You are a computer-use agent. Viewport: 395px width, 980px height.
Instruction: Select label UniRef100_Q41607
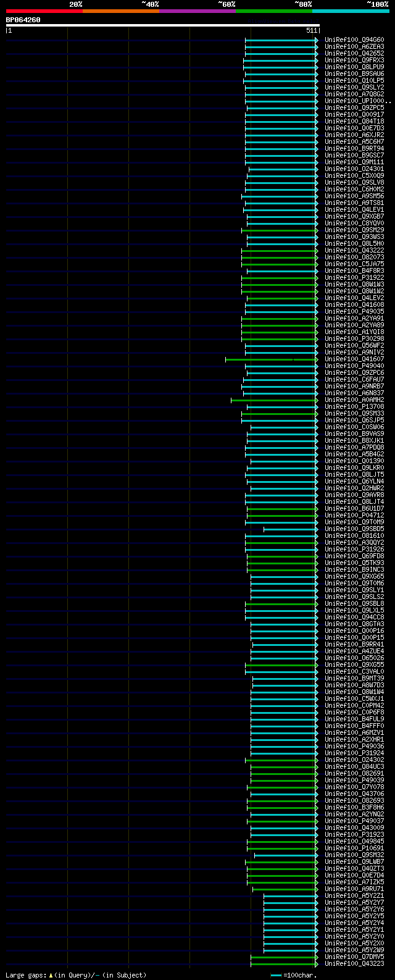(354, 359)
